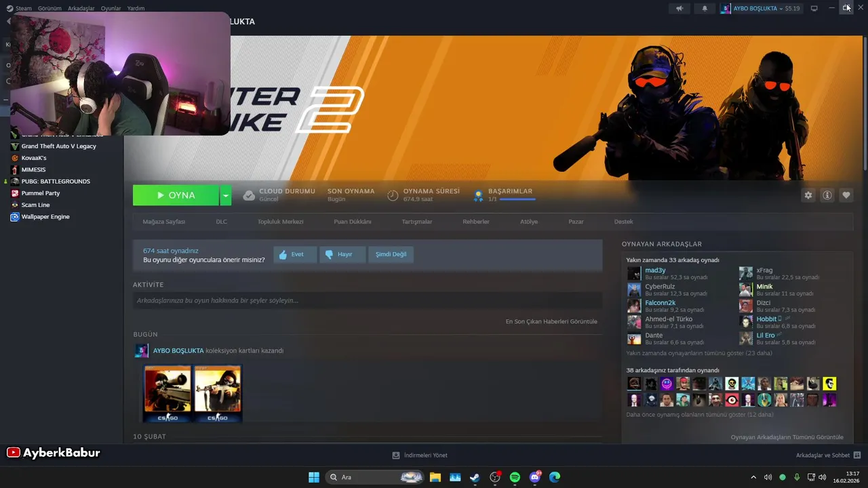Open friend Dizci's profile
The height and width of the screenshot is (488, 868).
763,303
